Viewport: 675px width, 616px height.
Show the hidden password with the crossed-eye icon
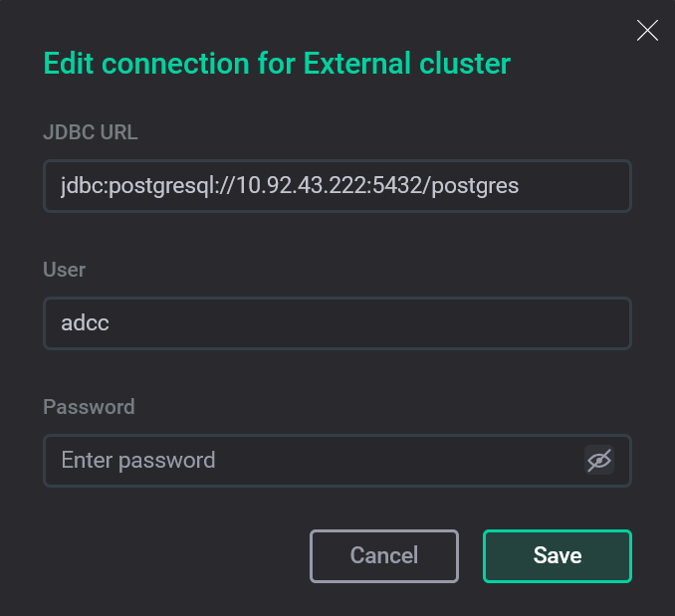coord(598,460)
